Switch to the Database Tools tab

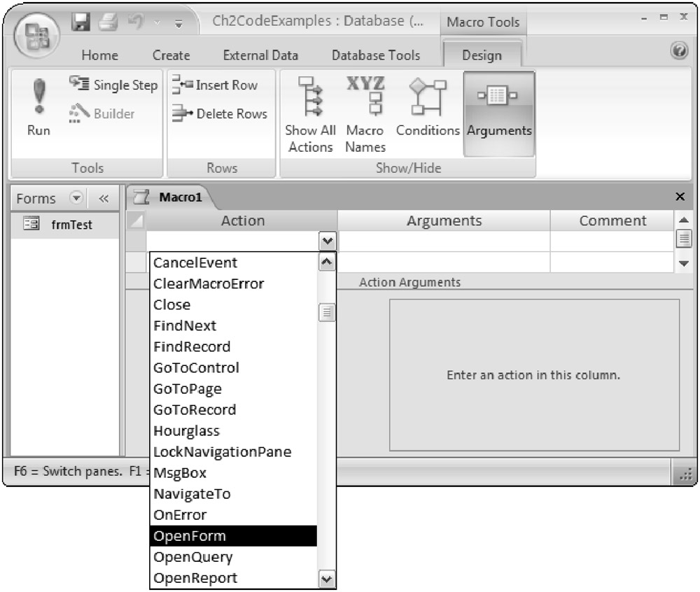pos(376,55)
